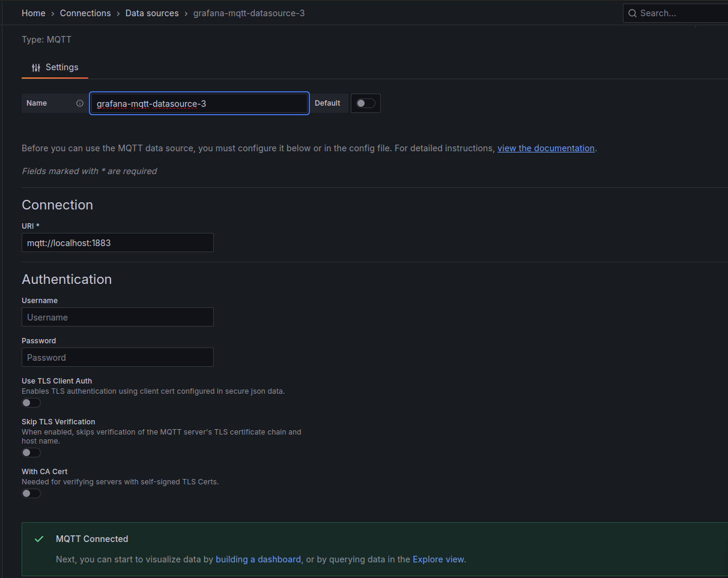The width and height of the screenshot is (728, 578).
Task: Click the green MQTT Connected checkmark
Action: coord(39,539)
